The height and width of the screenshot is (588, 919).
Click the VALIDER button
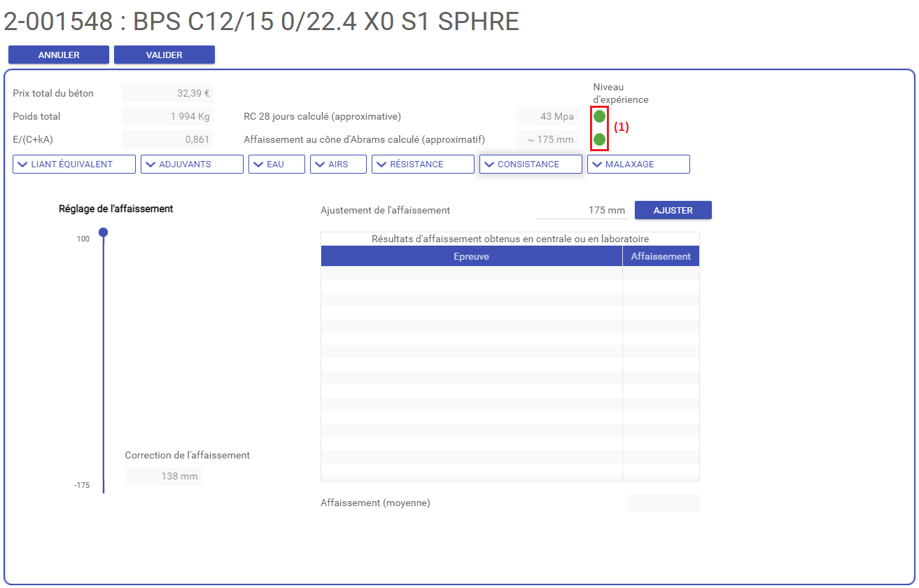(x=164, y=55)
